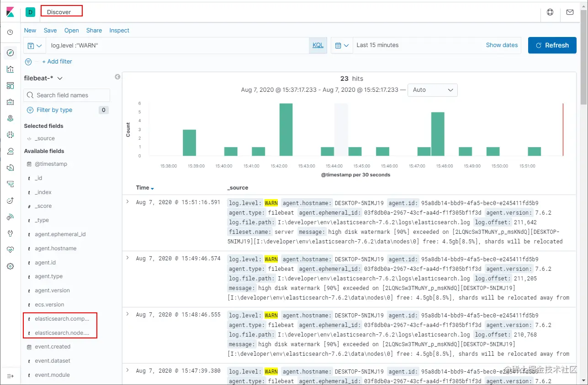Open the Logs icon in sidebar
588x385 pixels.
(10, 168)
